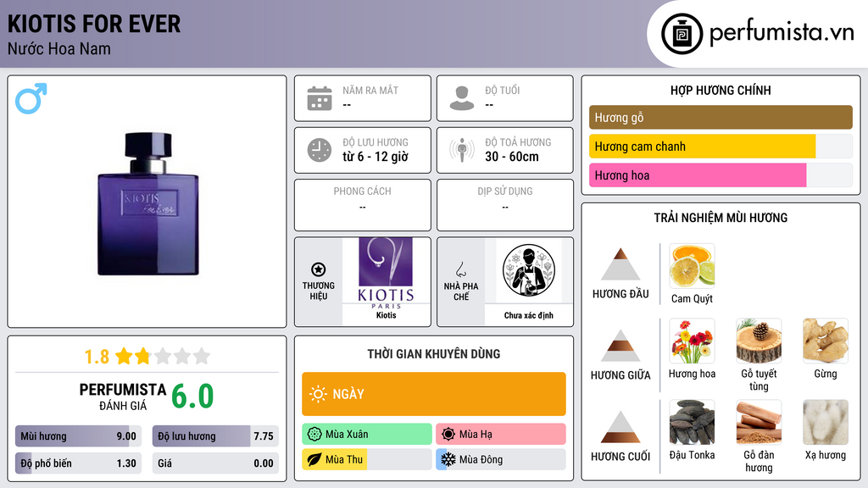Click the Mùa Thu season bar
Viewport: 868px width, 488px height.
[x=367, y=460]
